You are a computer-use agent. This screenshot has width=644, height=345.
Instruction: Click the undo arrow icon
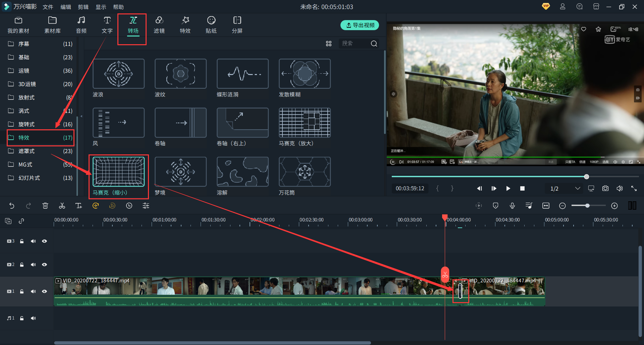click(12, 206)
